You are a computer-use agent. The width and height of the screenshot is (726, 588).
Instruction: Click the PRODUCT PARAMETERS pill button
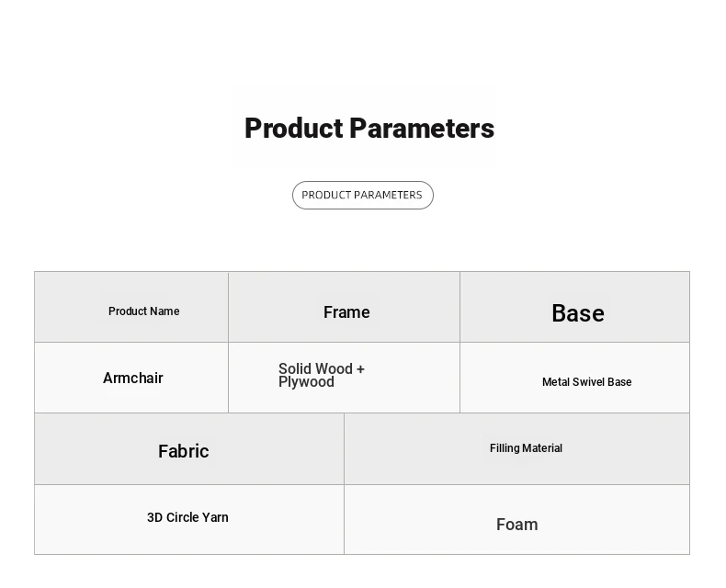coord(362,195)
